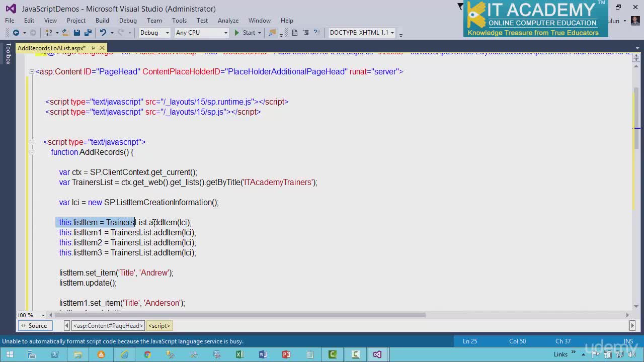Open Internet Explorer from the taskbar
This screenshot has height=362, width=644.
point(124,354)
